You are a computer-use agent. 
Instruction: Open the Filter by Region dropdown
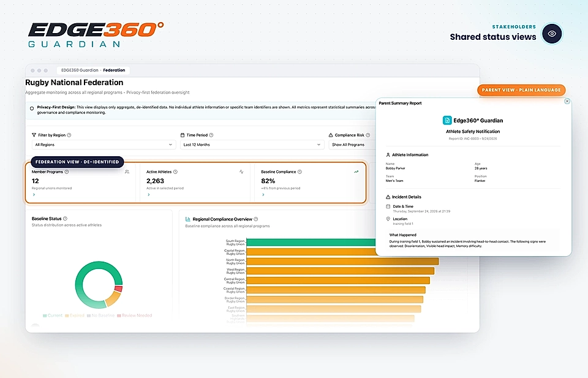click(x=104, y=145)
